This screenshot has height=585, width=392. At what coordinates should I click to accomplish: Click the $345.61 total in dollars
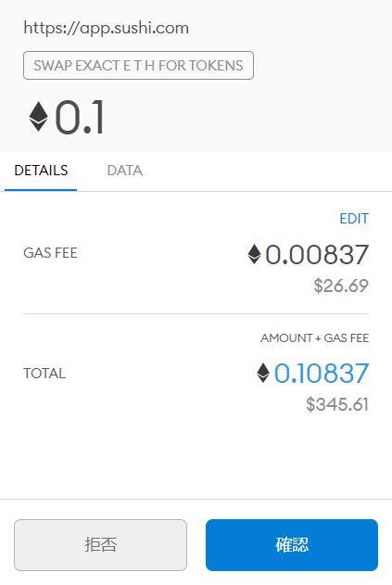pos(337,404)
